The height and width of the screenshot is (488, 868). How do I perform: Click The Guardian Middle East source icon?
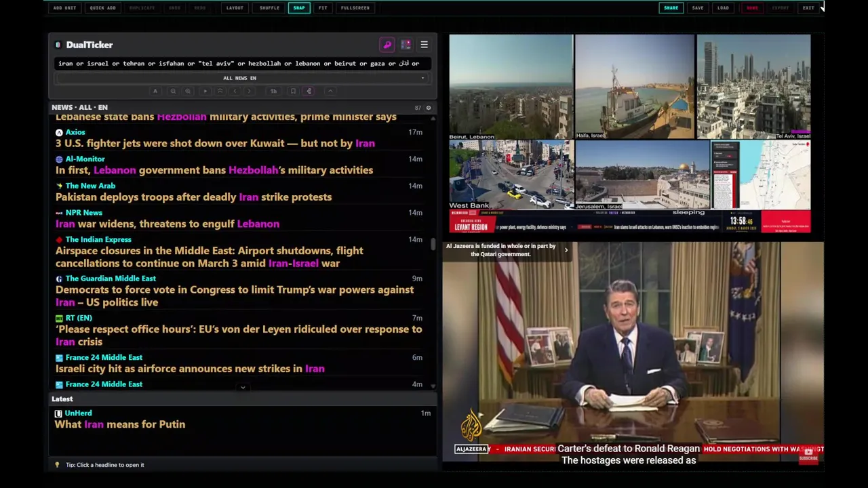59,279
